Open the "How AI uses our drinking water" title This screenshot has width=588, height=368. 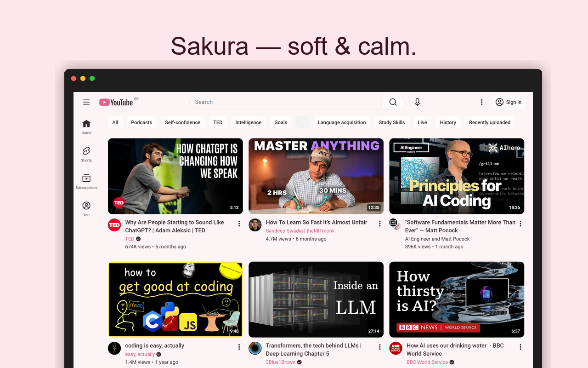455,350
